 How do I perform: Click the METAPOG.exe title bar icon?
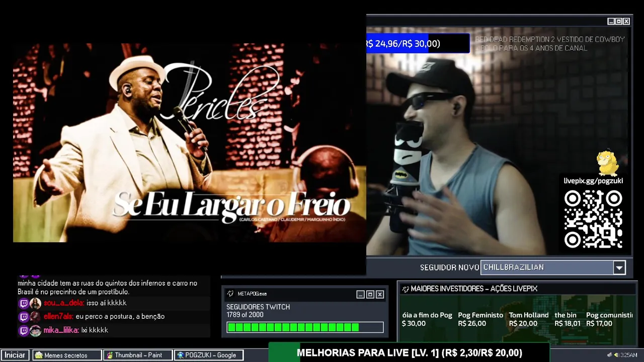[230, 294]
